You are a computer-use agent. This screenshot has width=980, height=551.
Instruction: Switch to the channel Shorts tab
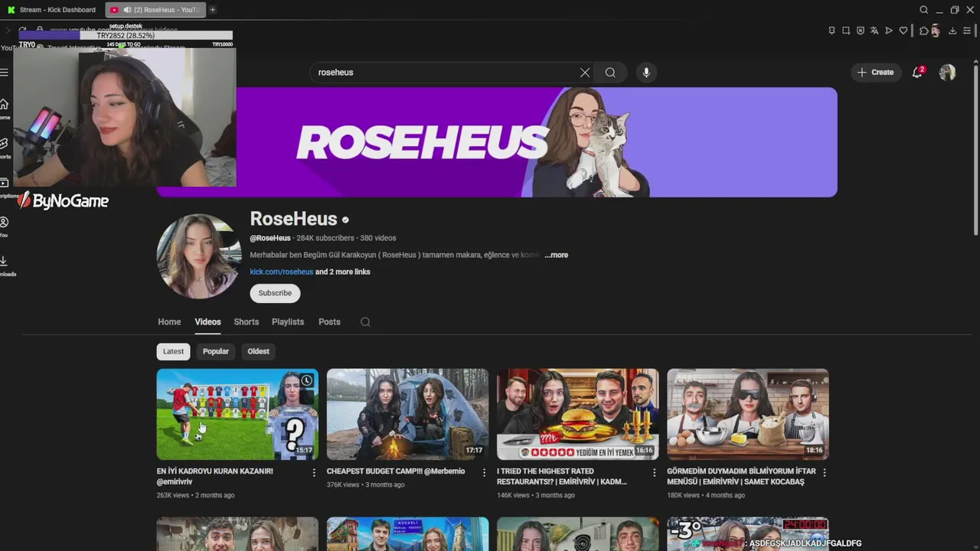(x=247, y=322)
